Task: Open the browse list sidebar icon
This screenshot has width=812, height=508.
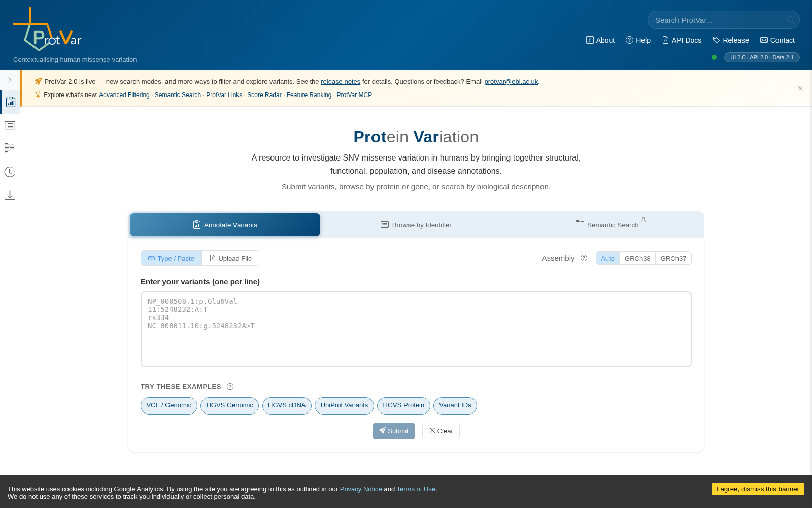Action: point(10,125)
